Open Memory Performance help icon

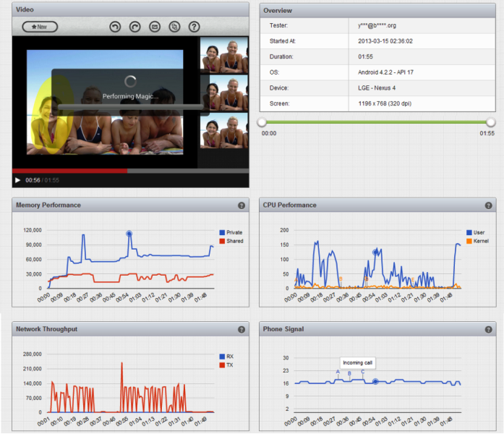tap(242, 205)
